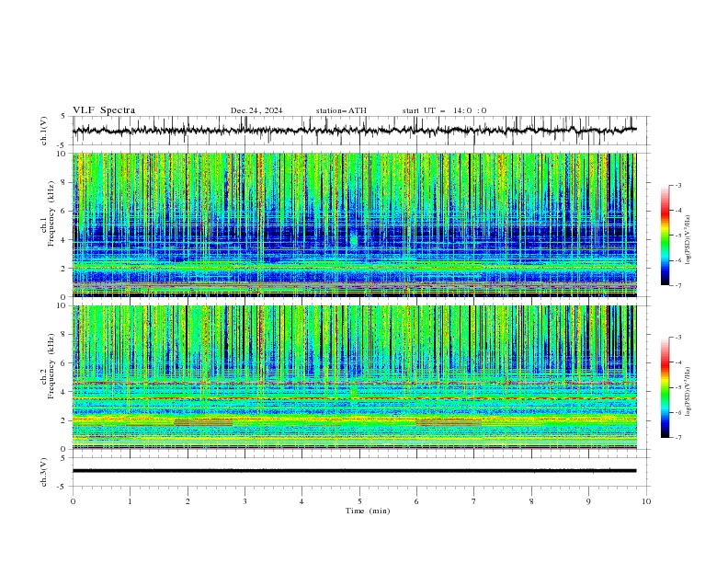Click the orange band at 6–7 min in ch.2 spectrogram
Image resolution: width=728 pixels, height=563 pixels.
point(448,423)
